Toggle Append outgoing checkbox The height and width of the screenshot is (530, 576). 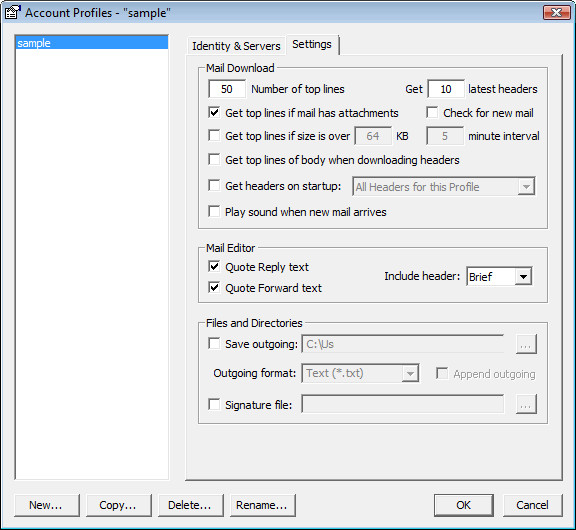pos(442,374)
